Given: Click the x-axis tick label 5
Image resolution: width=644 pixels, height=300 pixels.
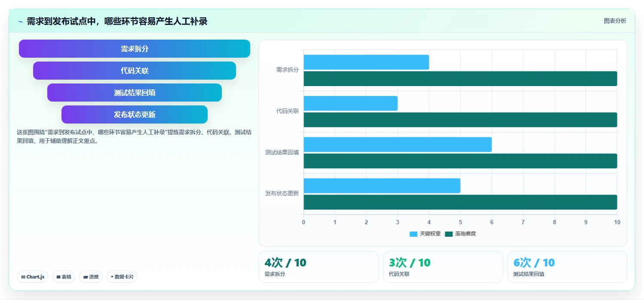Looking at the screenshot, I should [x=460, y=222].
